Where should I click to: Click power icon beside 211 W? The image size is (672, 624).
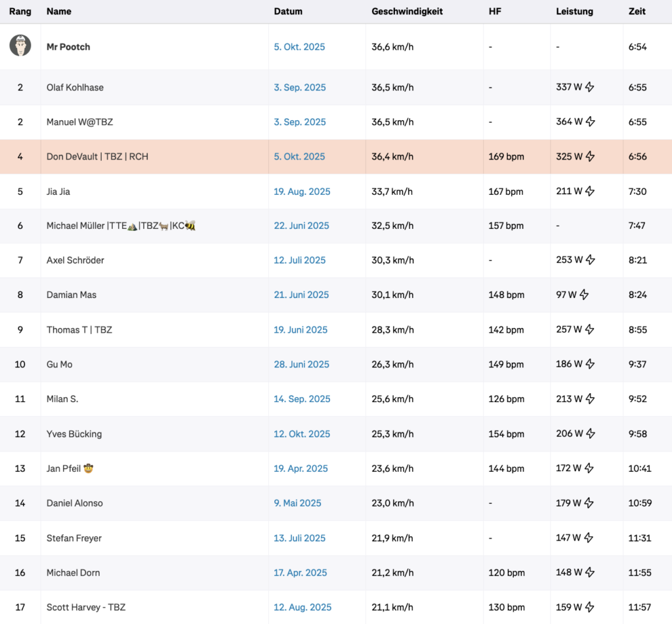(x=589, y=192)
